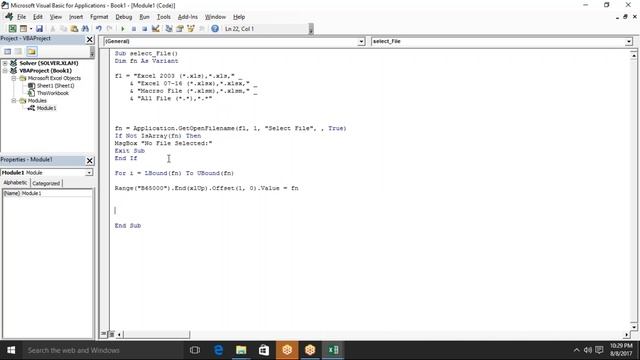Click View Object icon in Project panel
640x360 pixels.
pos(18,51)
